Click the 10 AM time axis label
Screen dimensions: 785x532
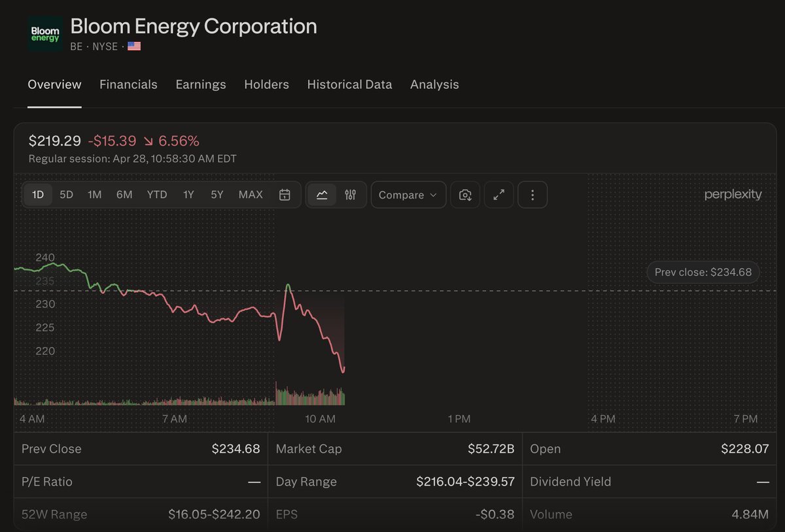click(x=320, y=419)
